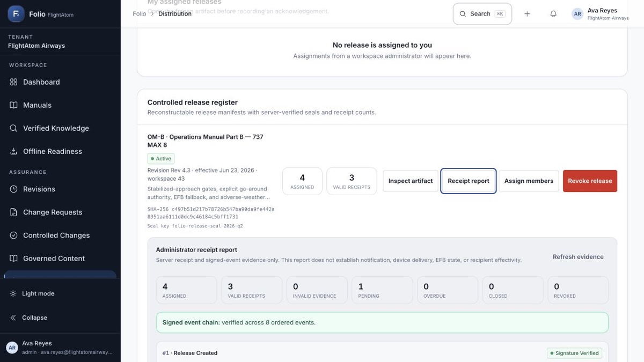Click the Controlled release register heading
The height and width of the screenshot is (362, 644).
point(193,102)
